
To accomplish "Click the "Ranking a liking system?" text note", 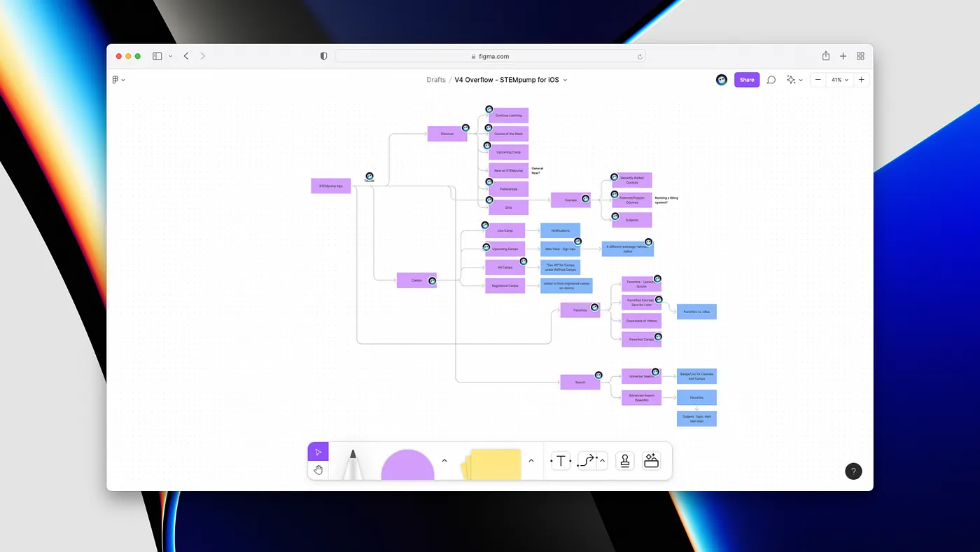I will pos(666,200).
